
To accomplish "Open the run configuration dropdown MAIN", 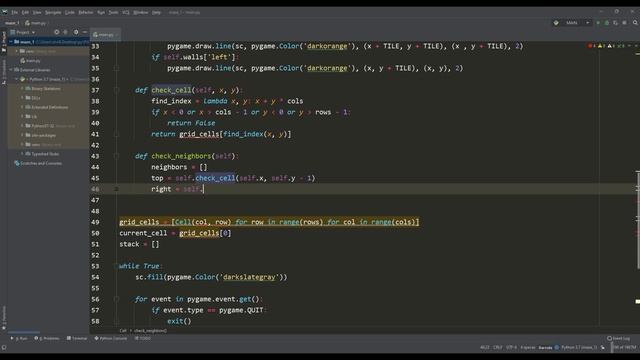I will [573, 23].
